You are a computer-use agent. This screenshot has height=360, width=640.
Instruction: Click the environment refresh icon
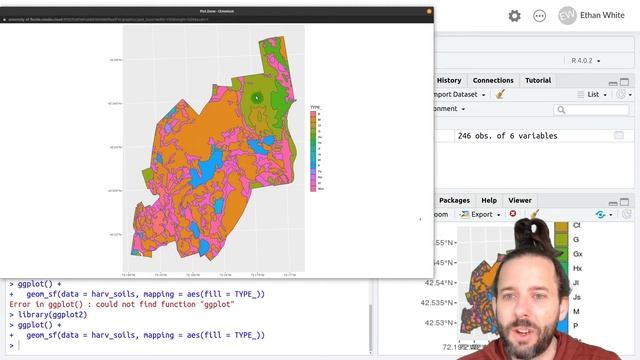tap(621, 94)
